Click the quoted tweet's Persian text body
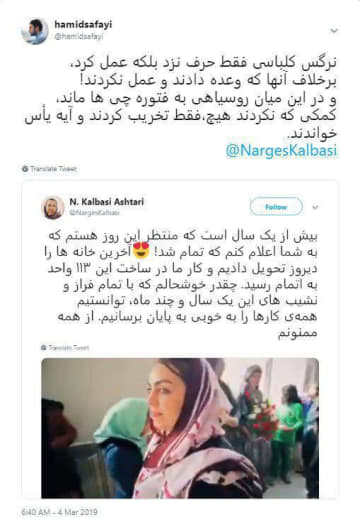The height and width of the screenshot is (520, 360). pos(182,285)
